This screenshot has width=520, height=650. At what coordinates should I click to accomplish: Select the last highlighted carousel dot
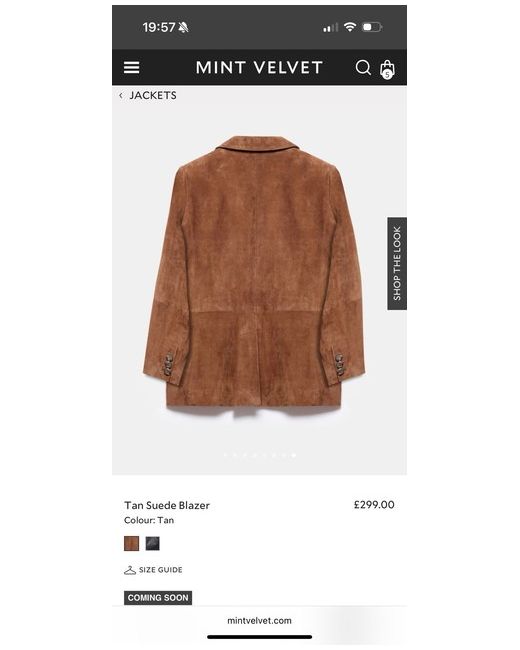294,455
